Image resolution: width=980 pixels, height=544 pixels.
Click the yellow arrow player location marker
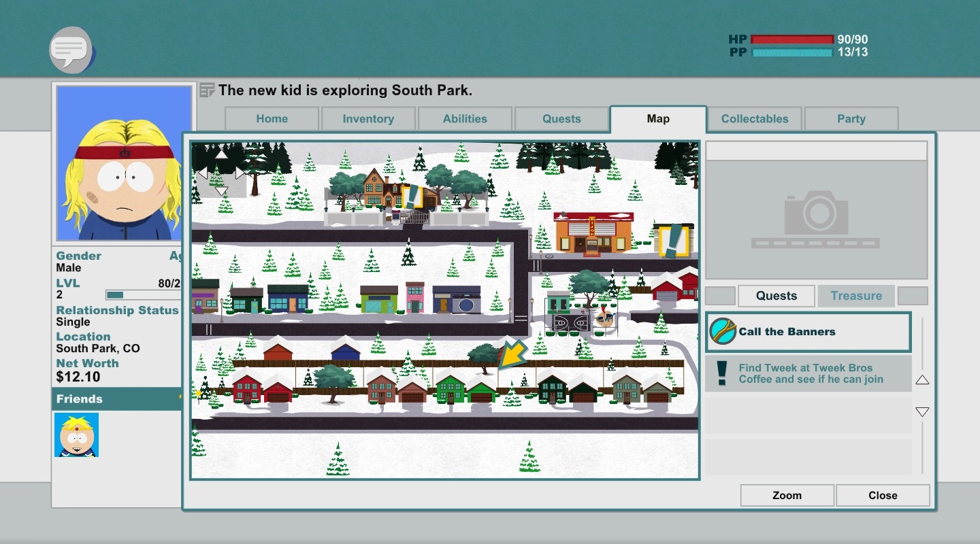[x=513, y=354]
